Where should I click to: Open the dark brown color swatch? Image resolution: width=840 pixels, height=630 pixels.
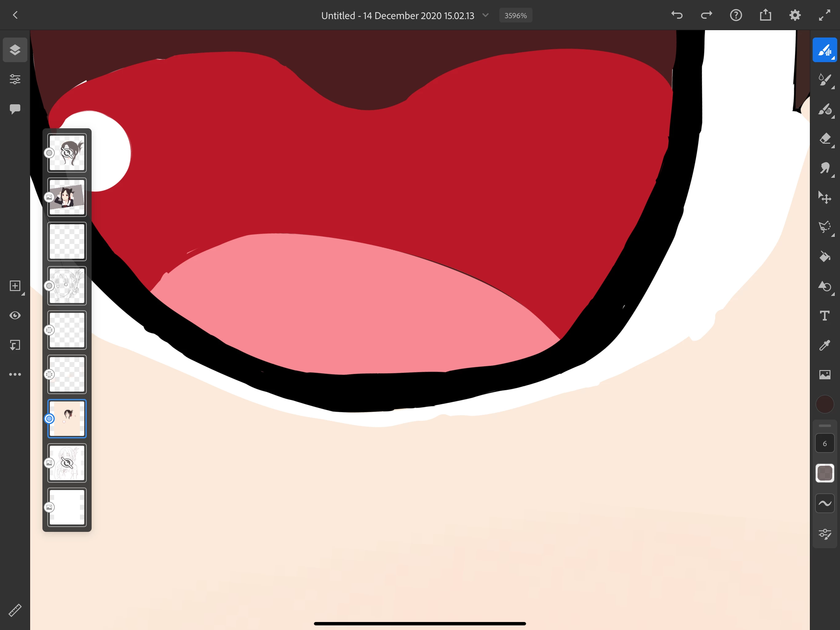[824, 404]
